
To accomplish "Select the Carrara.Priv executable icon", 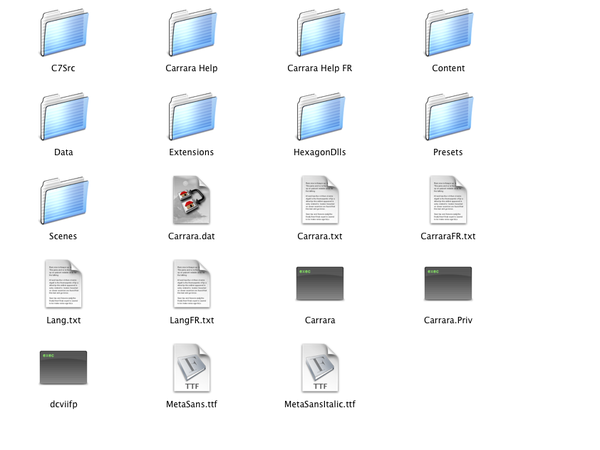I will coord(448,284).
